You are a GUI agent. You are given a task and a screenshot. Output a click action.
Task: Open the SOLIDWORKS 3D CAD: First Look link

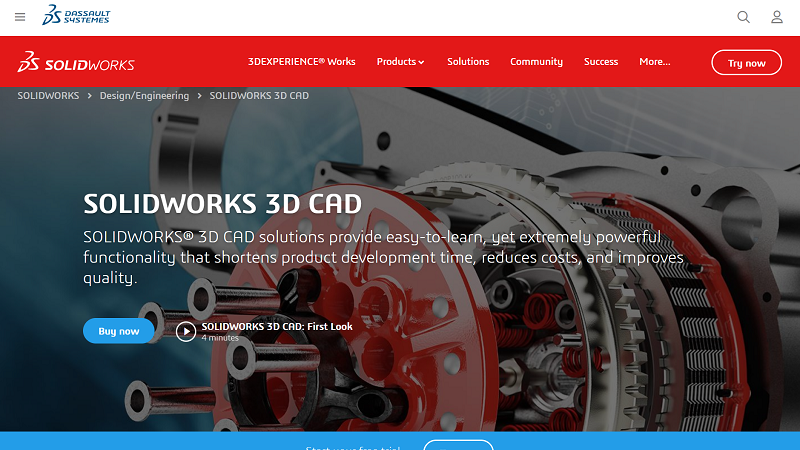click(x=276, y=326)
